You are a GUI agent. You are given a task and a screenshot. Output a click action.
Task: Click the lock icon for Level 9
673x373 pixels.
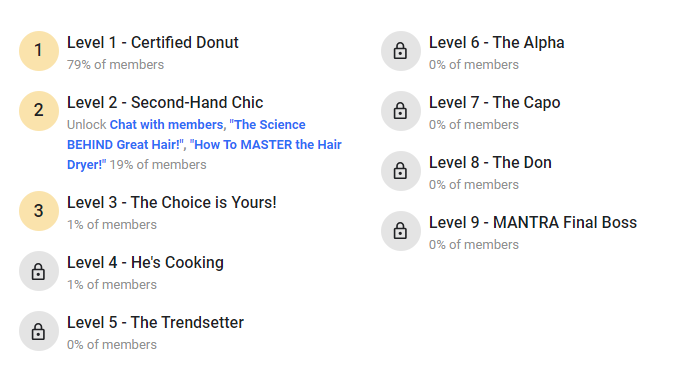coord(400,231)
